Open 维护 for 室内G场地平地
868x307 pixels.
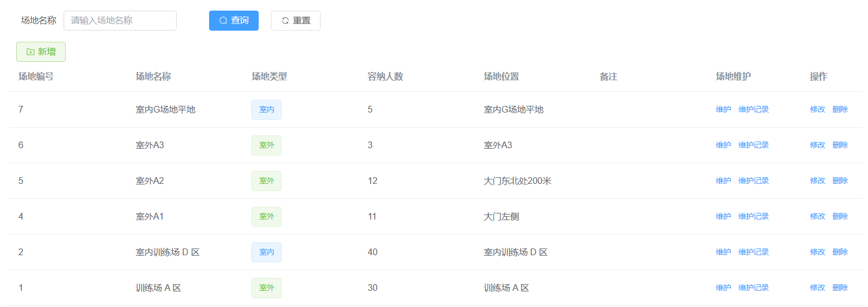coord(723,110)
